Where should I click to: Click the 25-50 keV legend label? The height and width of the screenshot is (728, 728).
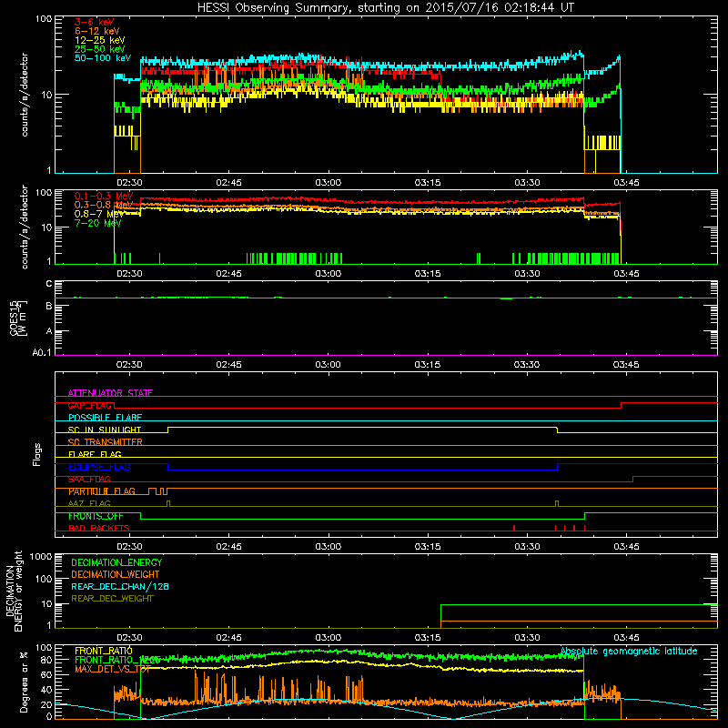click(100, 49)
